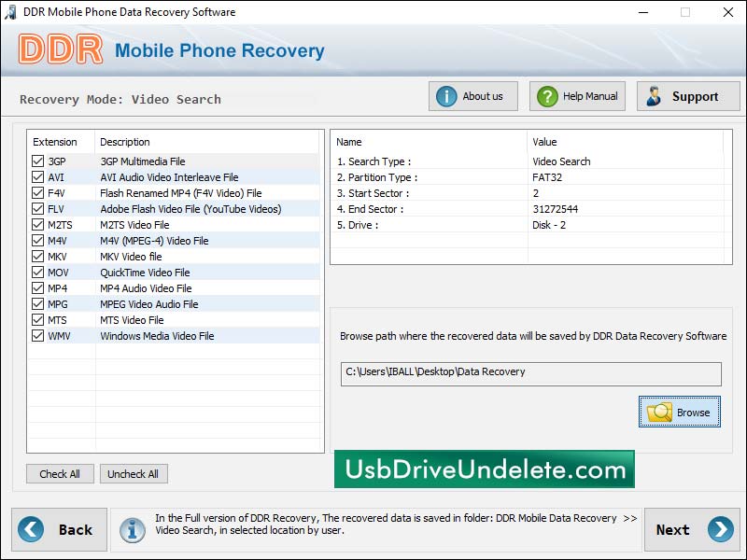Toggle the MPG extension checkbox
Viewport: 747px width, 560px height.
pos(37,304)
